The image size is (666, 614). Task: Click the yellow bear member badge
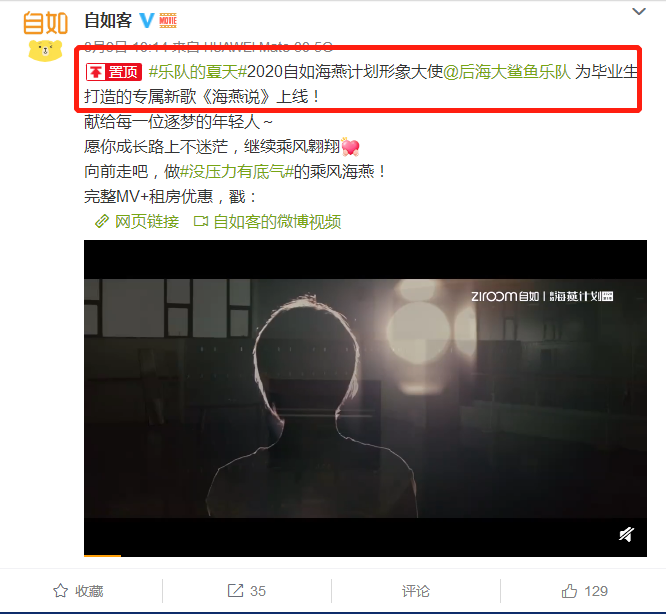click(x=45, y=51)
